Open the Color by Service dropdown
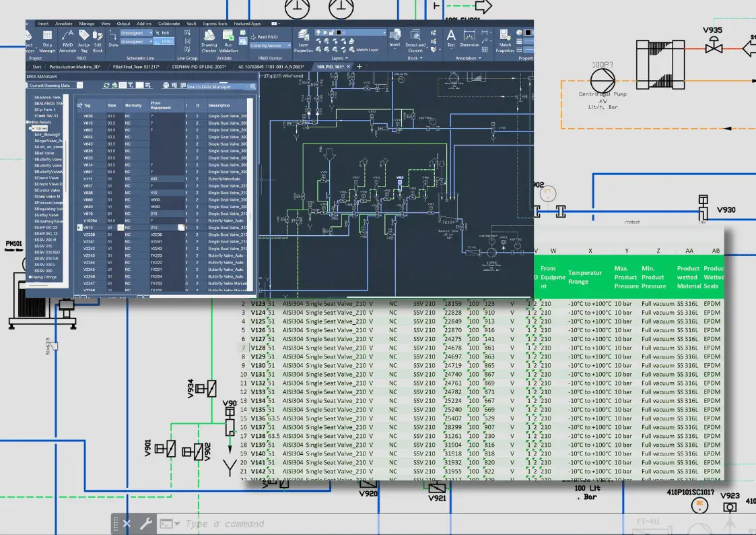Screen dimensions: 756x535 point(271,46)
